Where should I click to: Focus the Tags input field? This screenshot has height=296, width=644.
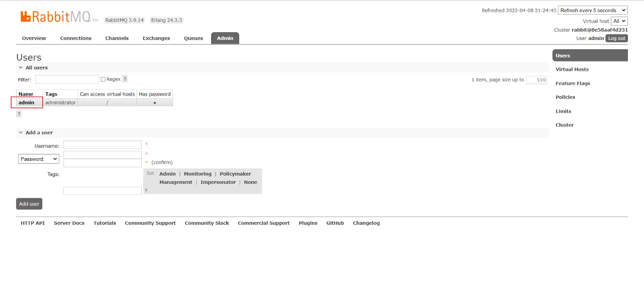tap(103, 191)
